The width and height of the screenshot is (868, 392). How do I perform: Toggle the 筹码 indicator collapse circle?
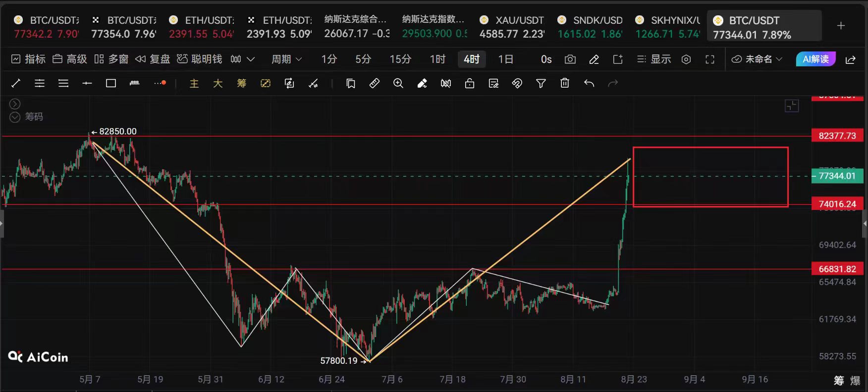coord(15,117)
